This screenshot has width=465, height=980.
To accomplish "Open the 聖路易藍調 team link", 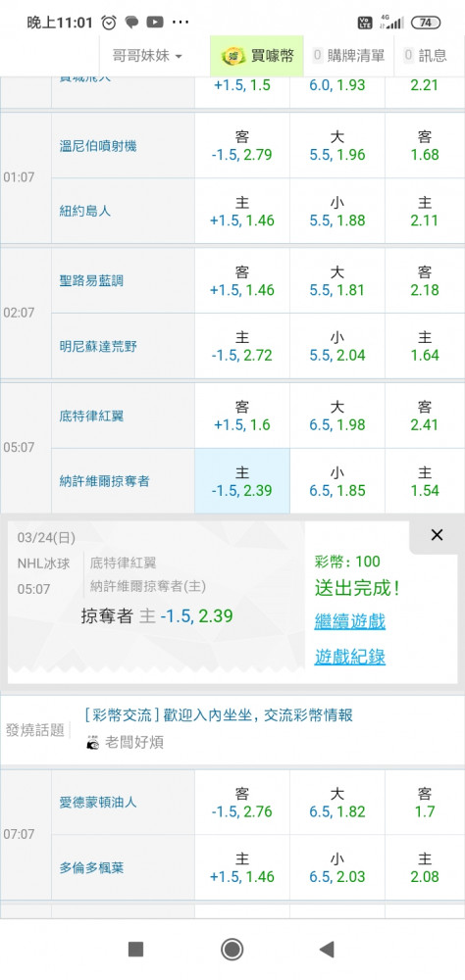I will pos(91,280).
